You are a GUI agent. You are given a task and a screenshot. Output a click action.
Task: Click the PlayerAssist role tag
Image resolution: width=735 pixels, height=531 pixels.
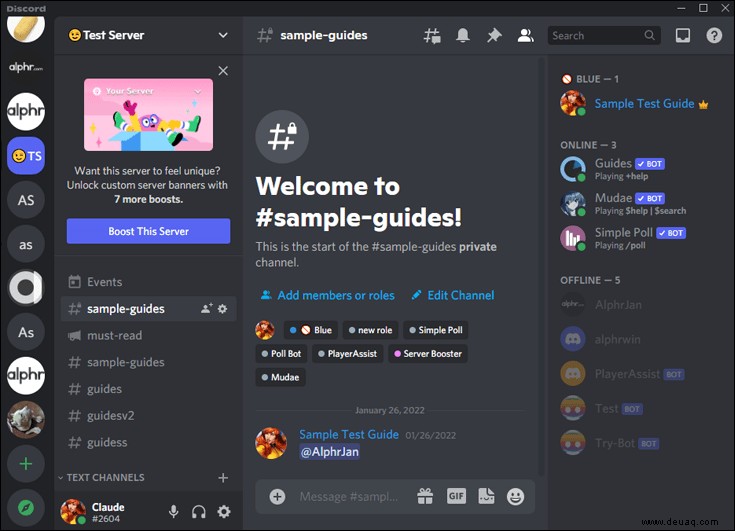pyautogui.click(x=347, y=354)
